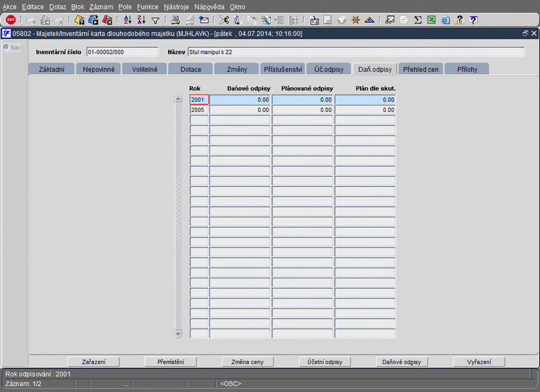Click the Vyřazení button
Screen dimensions: 540x392
pos(479,362)
